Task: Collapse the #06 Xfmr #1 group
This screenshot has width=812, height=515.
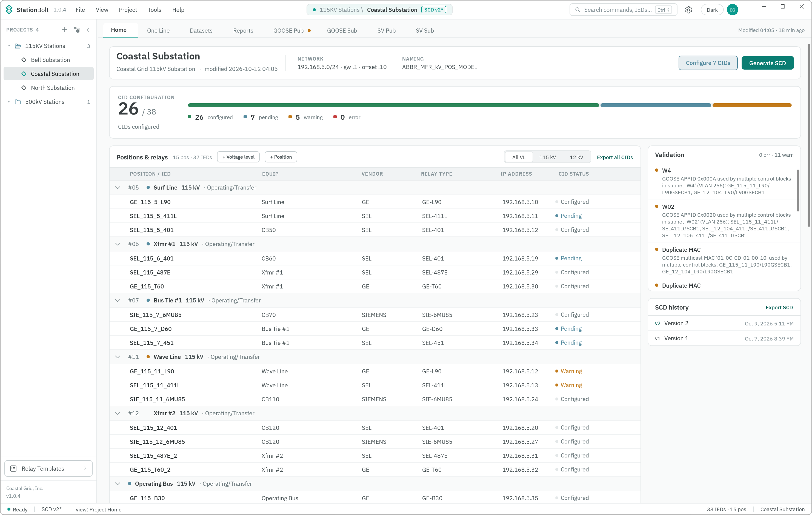Action: click(118, 244)
